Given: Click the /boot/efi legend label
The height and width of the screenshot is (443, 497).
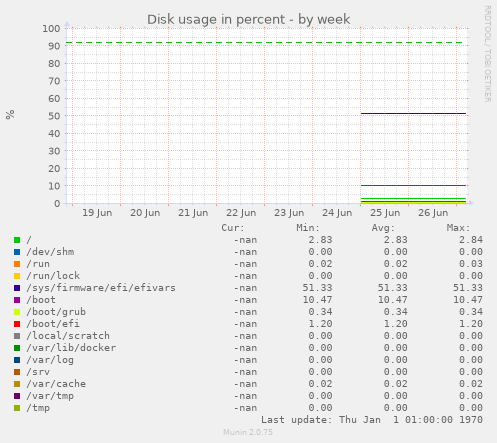Looking at the screenshot, I should (53, 324).
